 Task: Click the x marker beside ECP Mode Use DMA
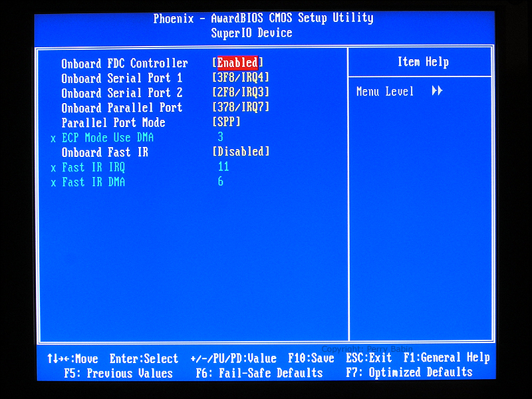pos(53,139)
